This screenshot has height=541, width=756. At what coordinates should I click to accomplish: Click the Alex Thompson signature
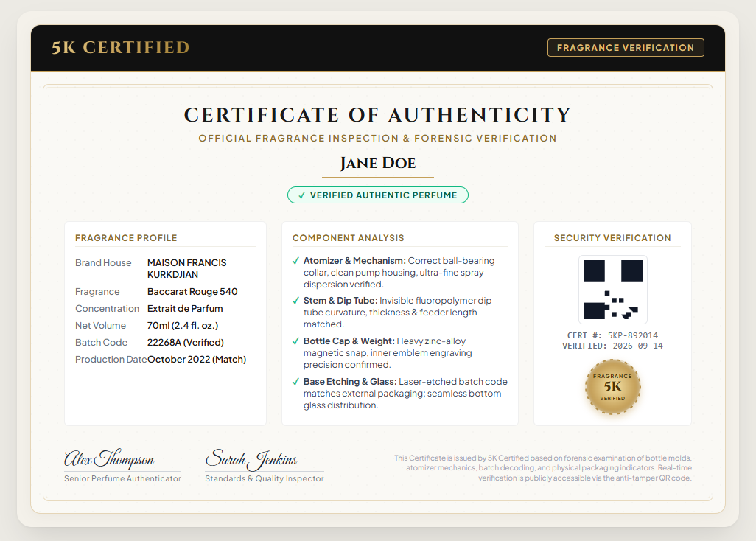110,458
